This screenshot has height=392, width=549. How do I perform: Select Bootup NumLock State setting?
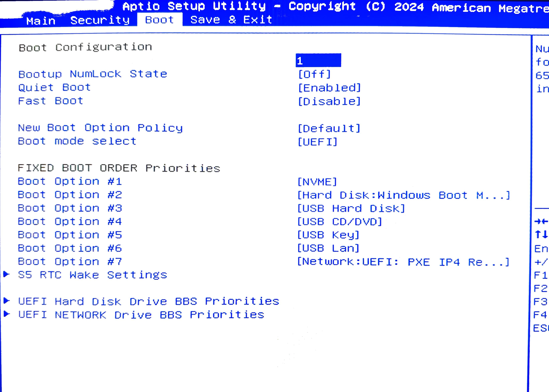tap(93, 74)
